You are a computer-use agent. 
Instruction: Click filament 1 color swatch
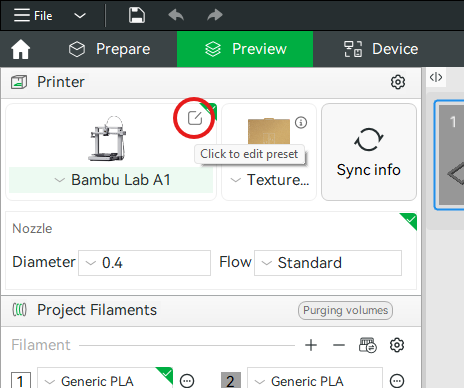(x=21, y=380)
